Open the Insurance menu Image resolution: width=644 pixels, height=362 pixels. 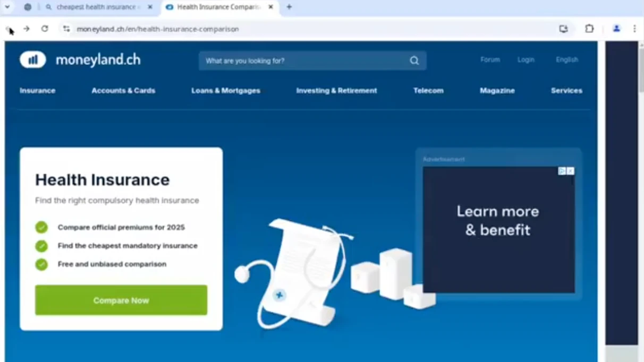tap(38, 91)
